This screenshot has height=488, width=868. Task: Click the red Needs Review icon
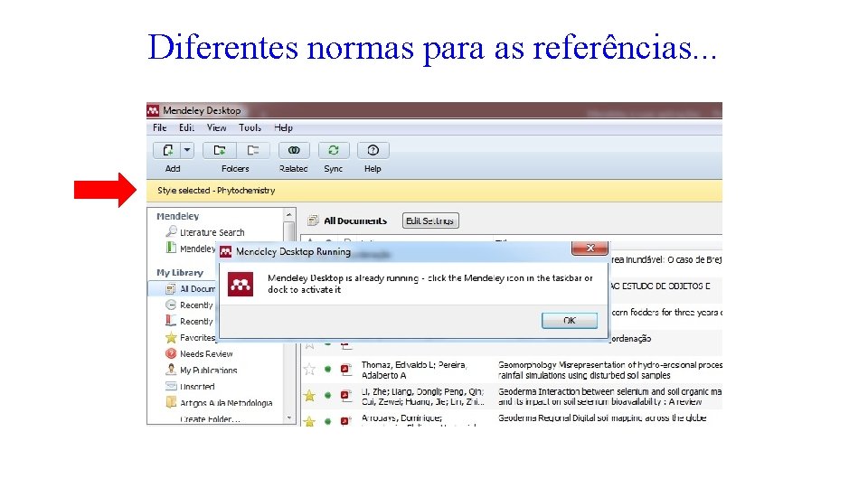pyautogui.click(x=171, y=353)
